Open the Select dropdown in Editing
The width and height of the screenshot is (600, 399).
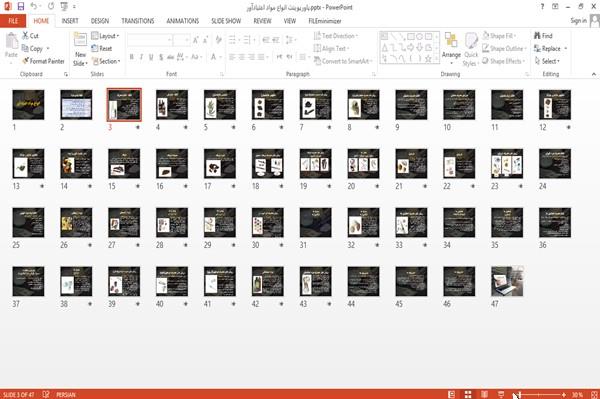click(x=547, y=61)
